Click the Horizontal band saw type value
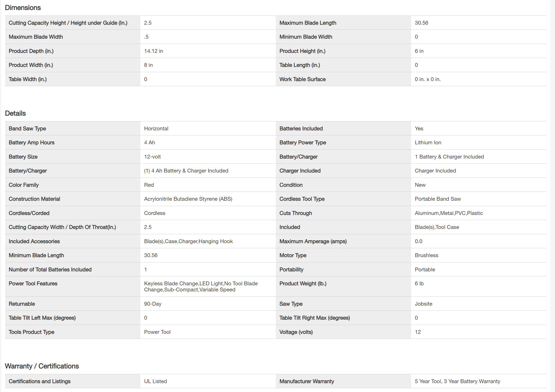 pos(156,129)
